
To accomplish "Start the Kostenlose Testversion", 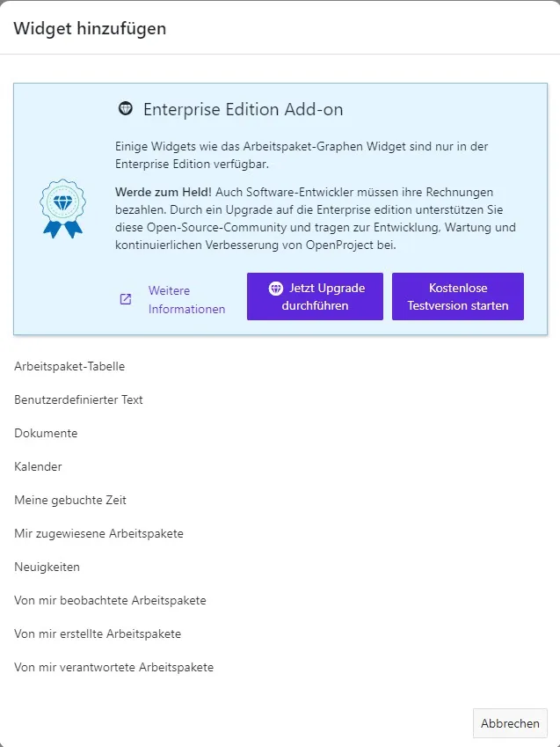I will coord(457,297).
